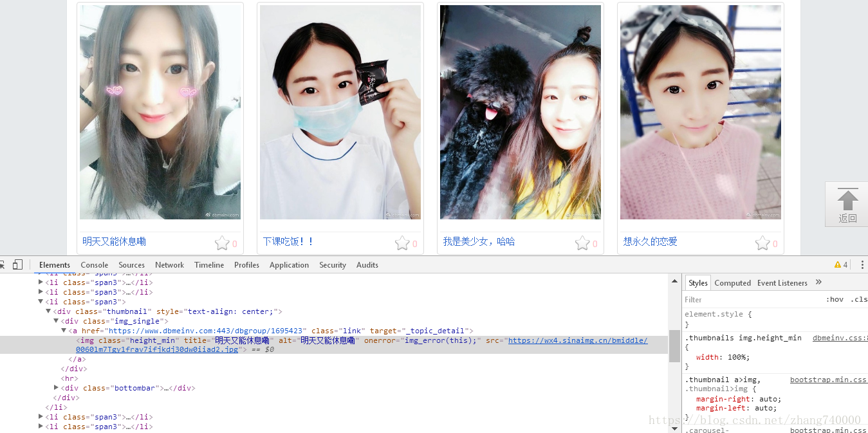Open the 想永久的恋爱 title link
This screenshot has width=868, height=433.
[650, 241]
